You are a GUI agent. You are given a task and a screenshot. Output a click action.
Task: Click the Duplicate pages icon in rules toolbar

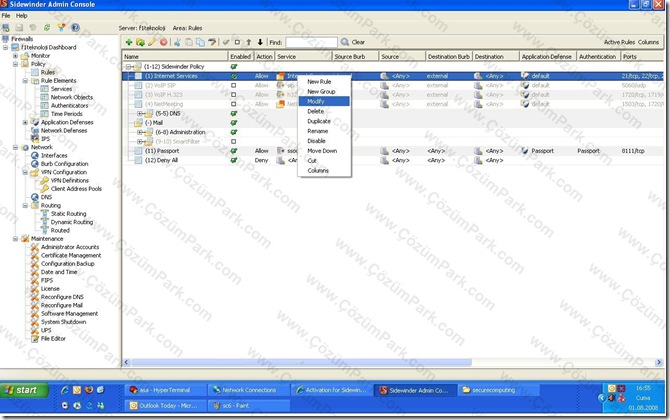coord(200,42)
